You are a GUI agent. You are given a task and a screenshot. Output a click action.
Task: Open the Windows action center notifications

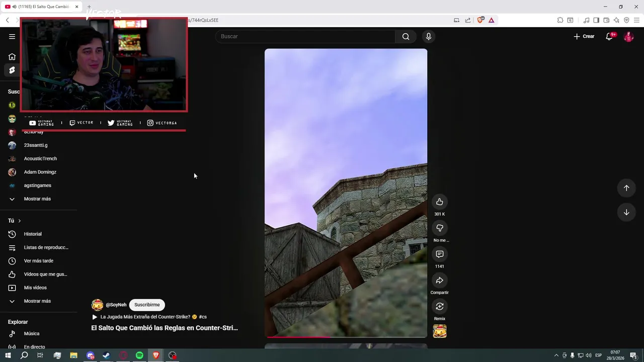click(633, 355)
